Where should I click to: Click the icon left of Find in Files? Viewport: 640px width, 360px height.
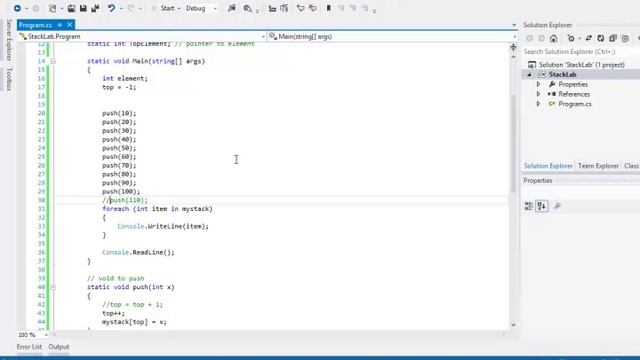232,8
